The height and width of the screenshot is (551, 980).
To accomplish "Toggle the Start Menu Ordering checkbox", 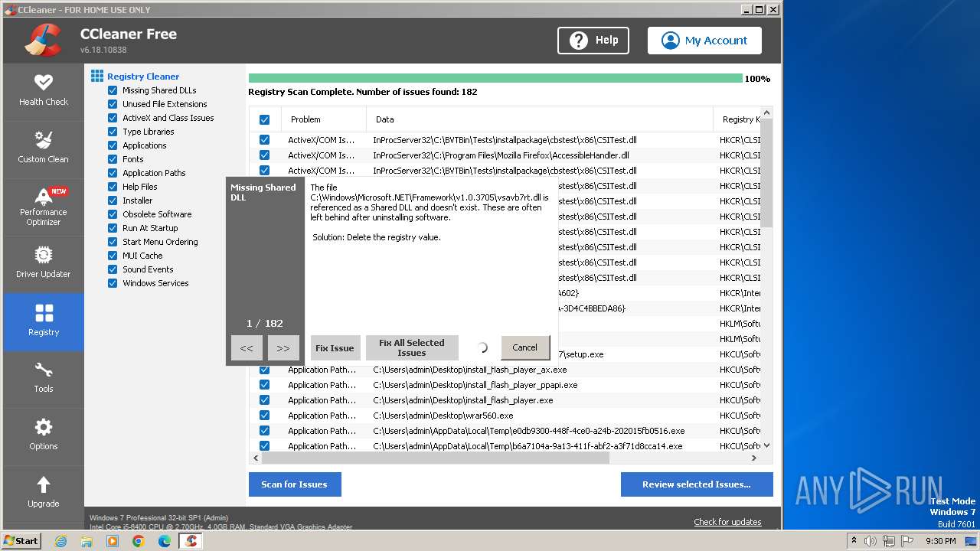I will 113,242.
